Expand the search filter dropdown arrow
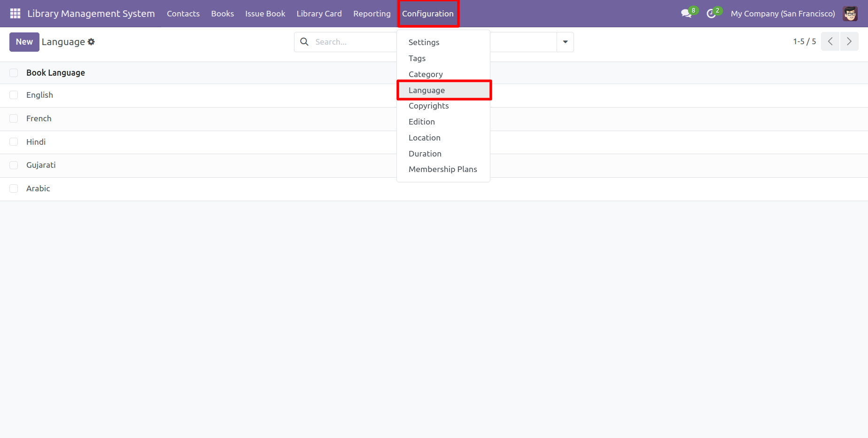Image resolution: width=868 pixels, height=438 pixels. tap(565, 42)
